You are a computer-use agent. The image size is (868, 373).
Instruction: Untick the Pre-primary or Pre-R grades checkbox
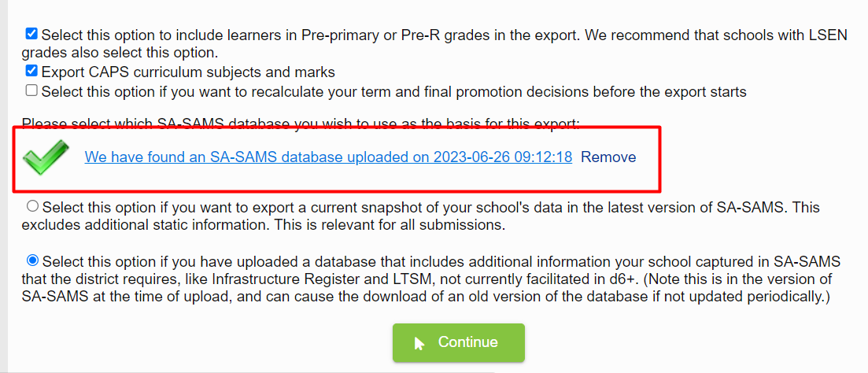(31, 34)
